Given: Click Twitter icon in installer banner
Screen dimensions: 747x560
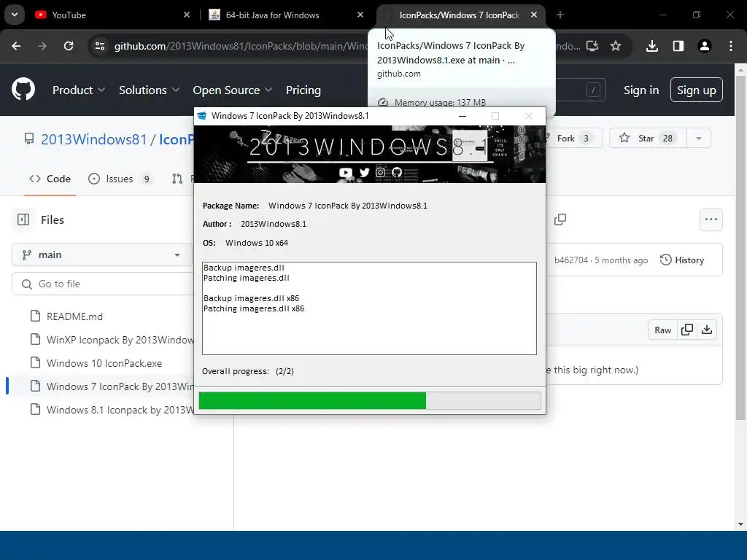Looking at the screenshot, I should pyautogui.click(x=365, y=172).
